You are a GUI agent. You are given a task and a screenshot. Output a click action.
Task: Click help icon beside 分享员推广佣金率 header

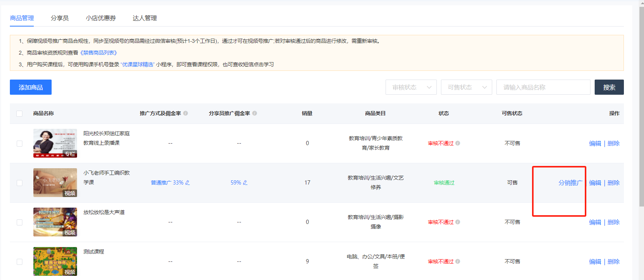[x=255, y=113]
